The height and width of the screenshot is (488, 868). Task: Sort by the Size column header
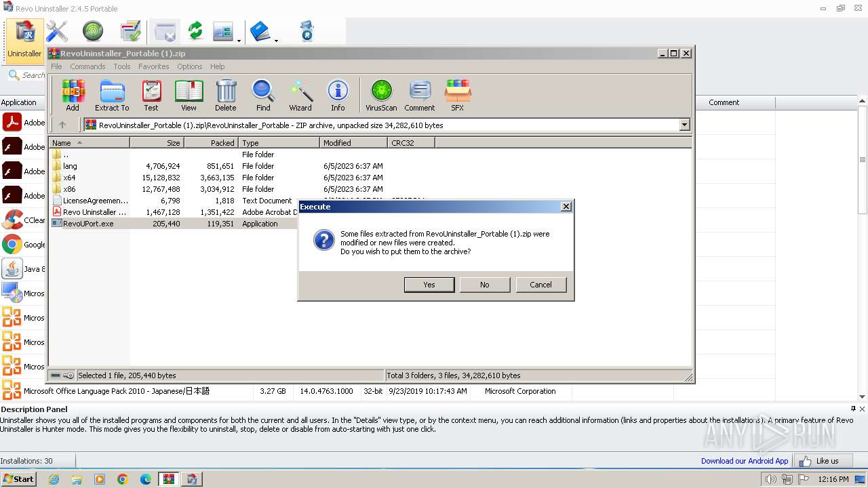[157, 143]
